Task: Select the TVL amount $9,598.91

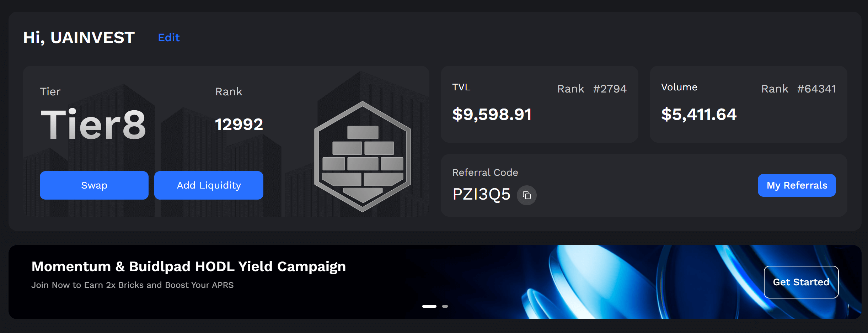Action: (492, 115)
